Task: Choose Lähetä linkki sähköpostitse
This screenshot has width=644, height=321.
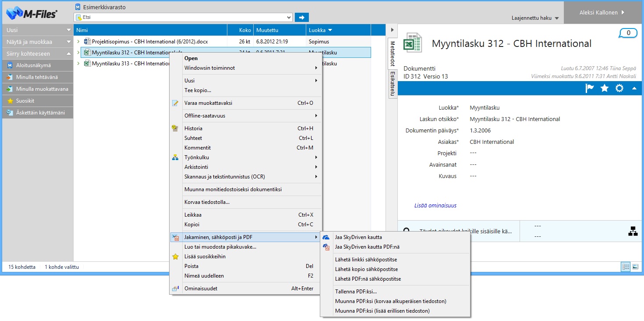Action: [x=396, y=260]
